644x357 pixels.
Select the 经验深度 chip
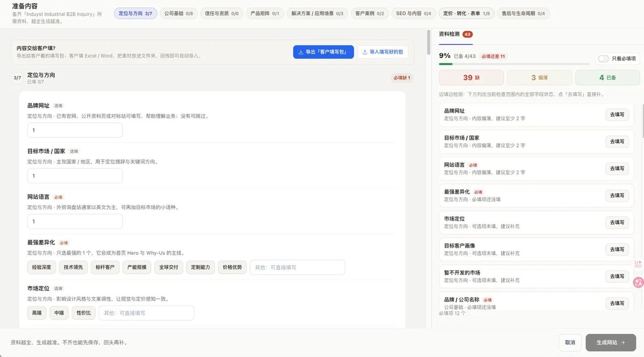point(42,267)
